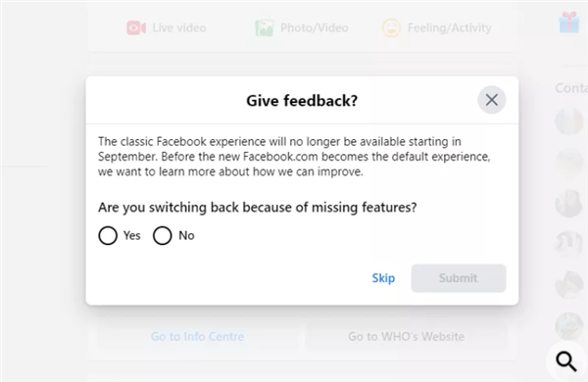Viewport: 588px width, 382px height.
Task: Close the Give feedback dialog
Action: [x=491, y=100]
